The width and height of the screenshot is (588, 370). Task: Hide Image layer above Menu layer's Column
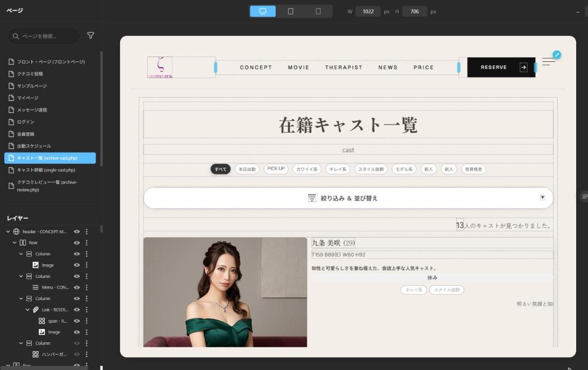point(77,265)
